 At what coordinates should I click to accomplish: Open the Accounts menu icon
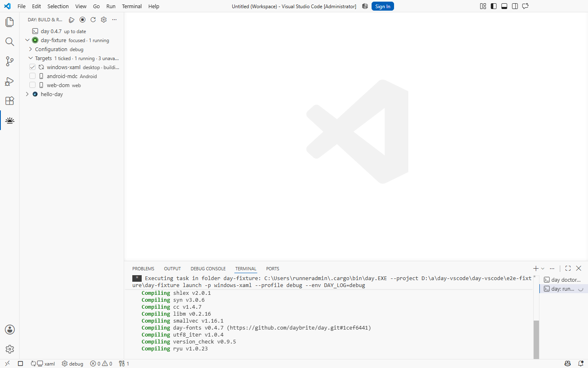tap(10, 330)
